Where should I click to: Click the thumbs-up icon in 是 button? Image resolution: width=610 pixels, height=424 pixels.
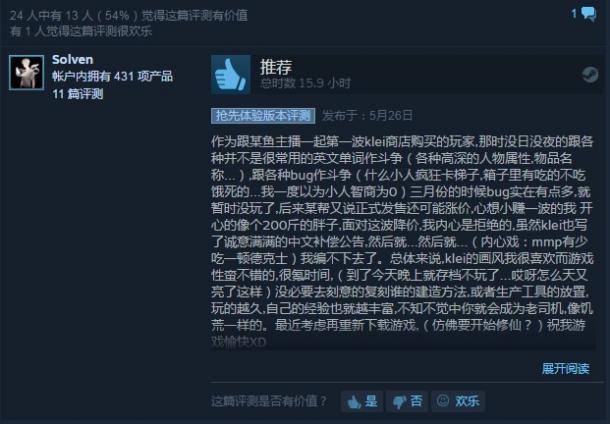[x=354, y=402]
